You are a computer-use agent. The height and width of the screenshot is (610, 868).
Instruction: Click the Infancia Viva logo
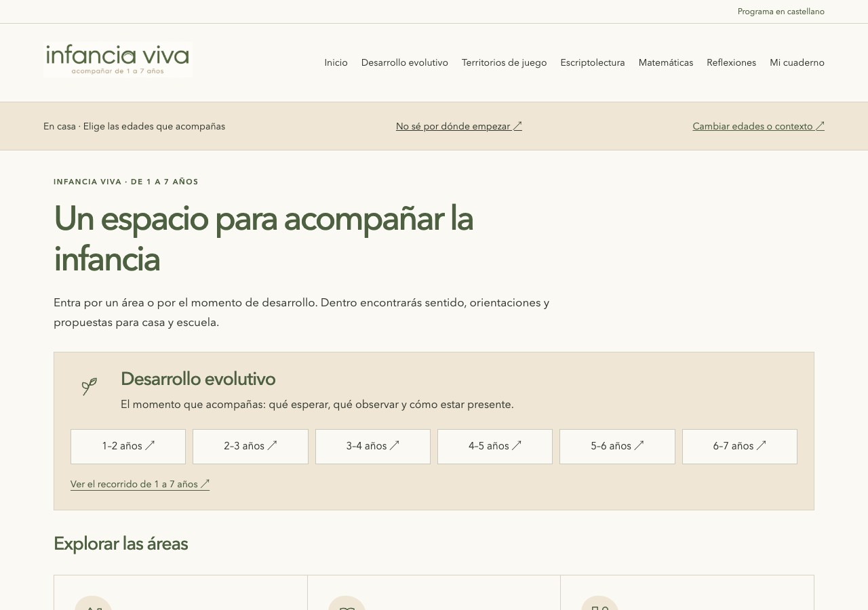[x=118, y=60]
